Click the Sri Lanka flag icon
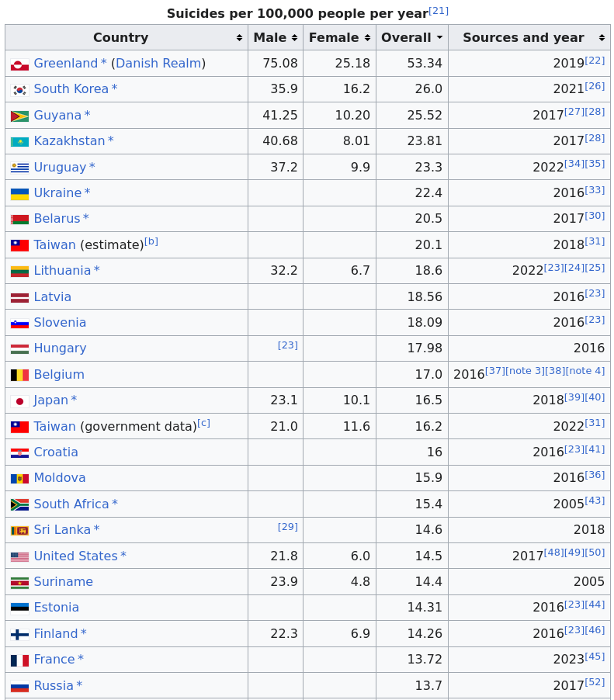Screen dimensions: 614x700 point(19,531)
